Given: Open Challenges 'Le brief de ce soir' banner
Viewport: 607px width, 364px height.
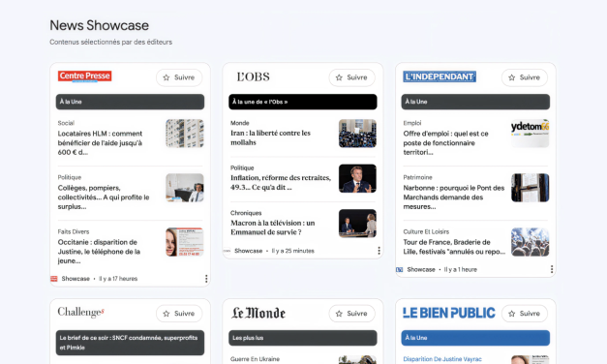Looking at the screenshot, I should pyautogui.click(x=130, y=343).
